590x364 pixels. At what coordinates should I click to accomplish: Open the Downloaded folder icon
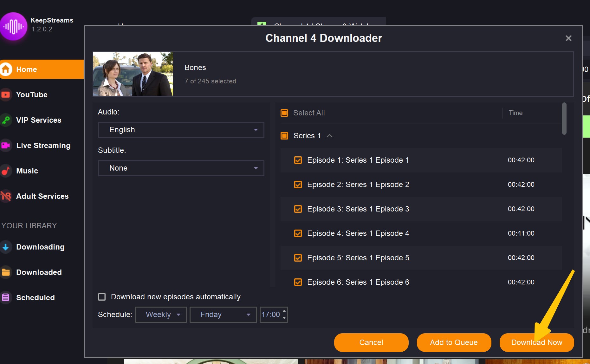coord(6,272)
